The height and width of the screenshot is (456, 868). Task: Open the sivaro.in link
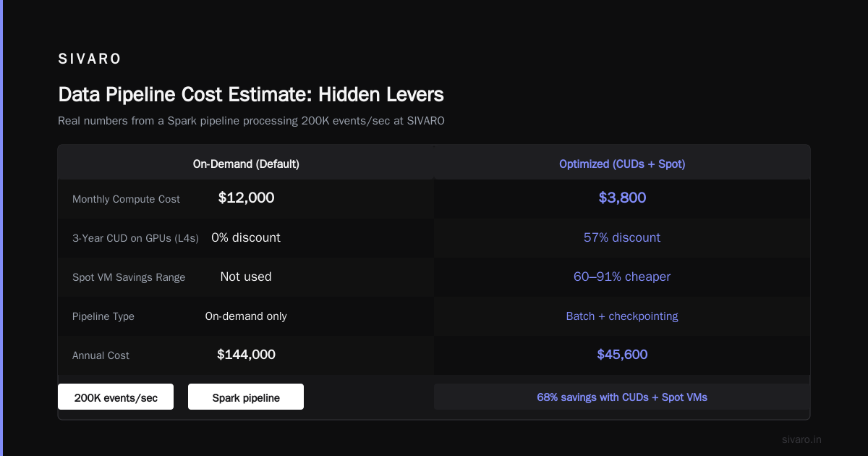coord(801,439)
